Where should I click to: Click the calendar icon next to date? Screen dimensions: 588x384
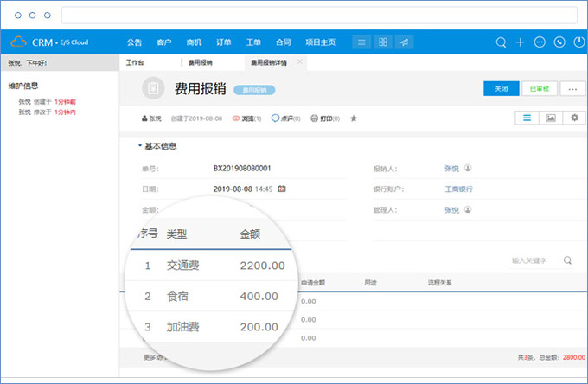point(282,188)
